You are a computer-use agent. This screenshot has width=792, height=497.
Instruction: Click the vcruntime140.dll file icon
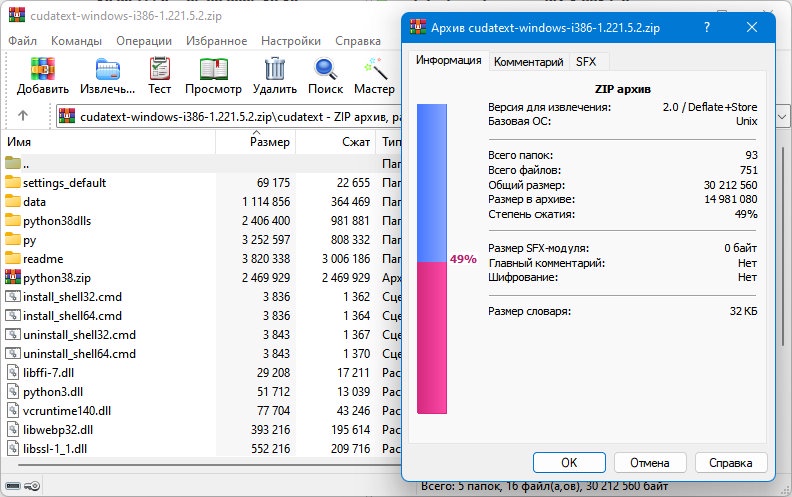[13, 411]
